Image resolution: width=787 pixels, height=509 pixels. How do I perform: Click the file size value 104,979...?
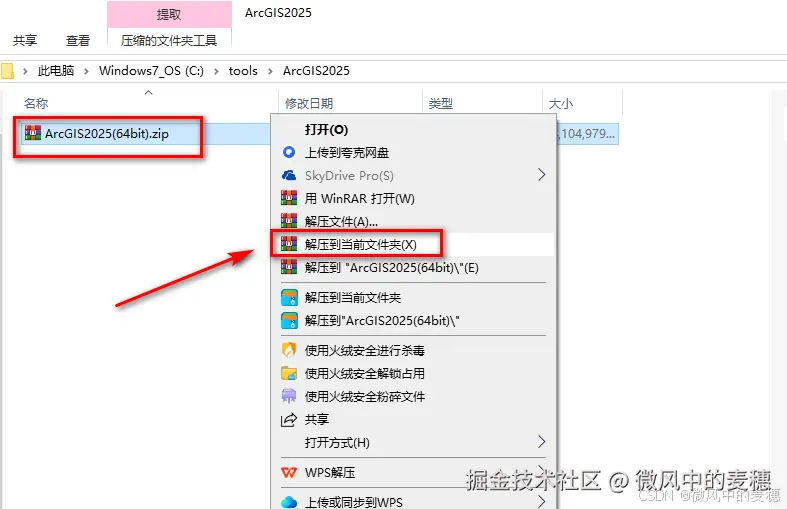[586, 134]
